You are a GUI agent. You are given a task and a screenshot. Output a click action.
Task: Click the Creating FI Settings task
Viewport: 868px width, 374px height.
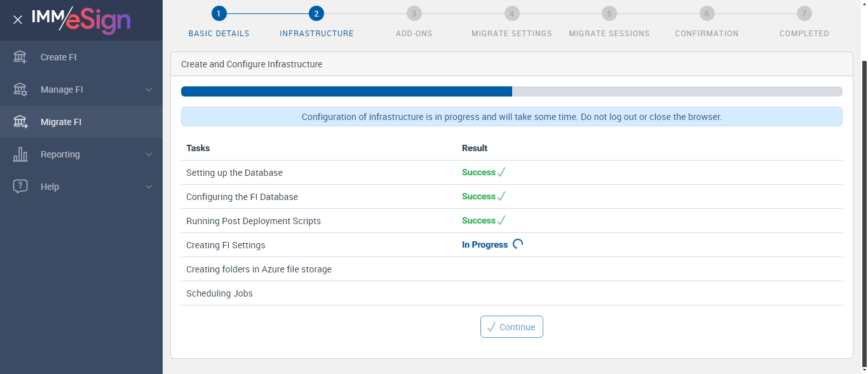click(226, 245)
